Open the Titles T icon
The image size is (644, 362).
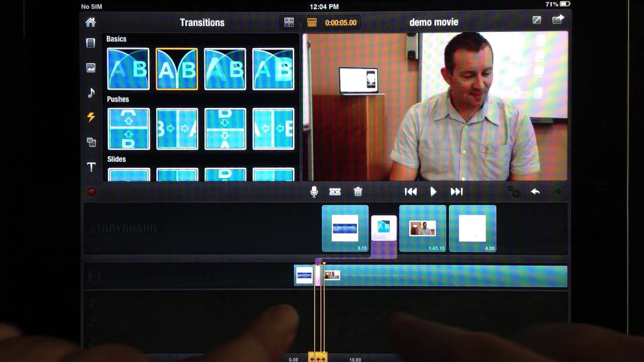[x=91, y=167]
